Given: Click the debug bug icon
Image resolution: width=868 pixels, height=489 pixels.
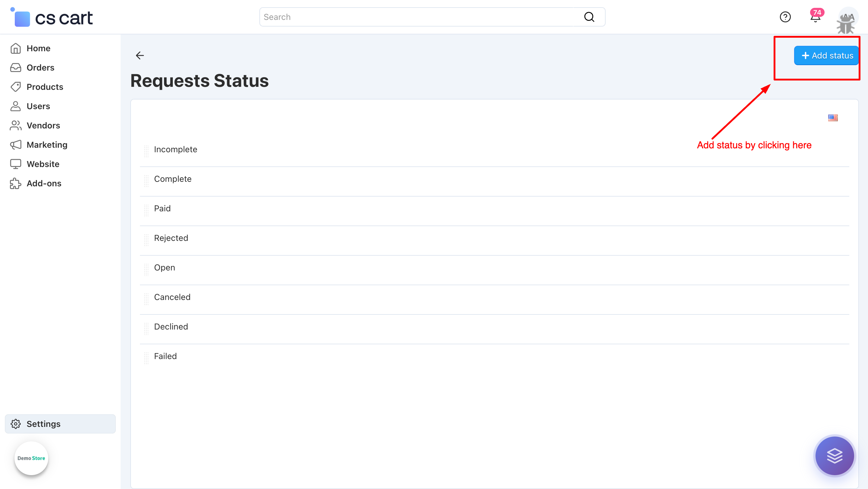Looking at the screenshot, I should pos(845,25).
